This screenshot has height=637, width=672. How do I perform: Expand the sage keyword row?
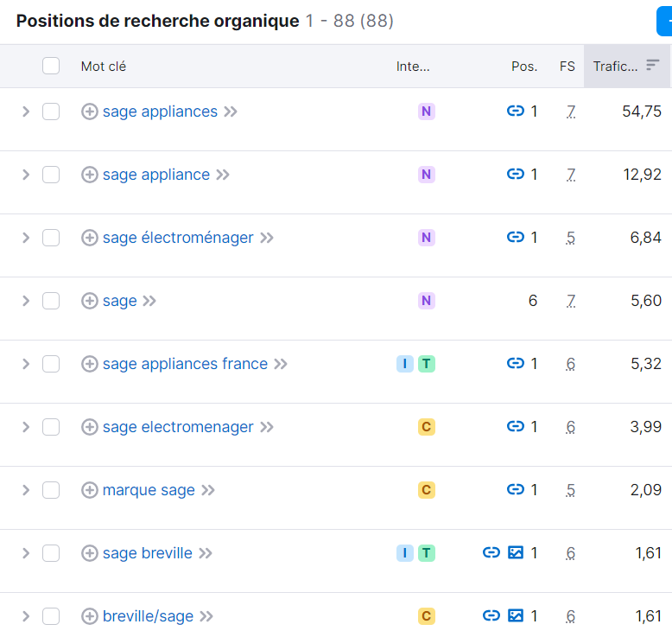click(26, 301)
